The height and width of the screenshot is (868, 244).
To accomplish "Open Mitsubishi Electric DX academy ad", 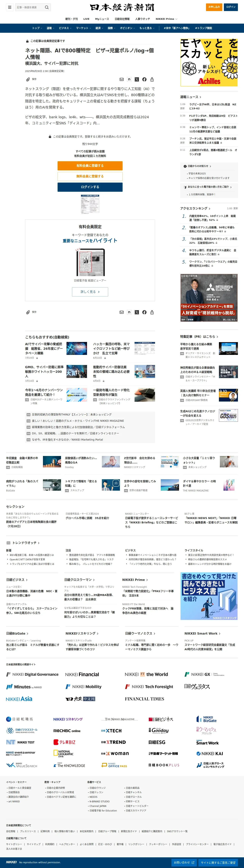I will point(209,298).
